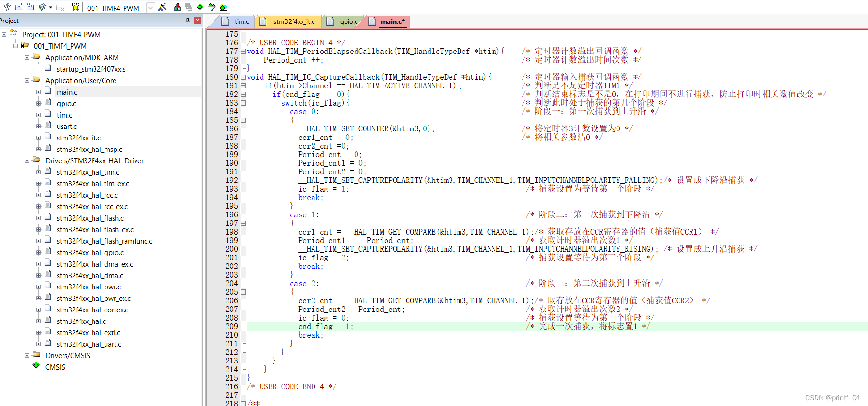Click the Manage Multi-Project Workspace icon

tap(189, 7)
